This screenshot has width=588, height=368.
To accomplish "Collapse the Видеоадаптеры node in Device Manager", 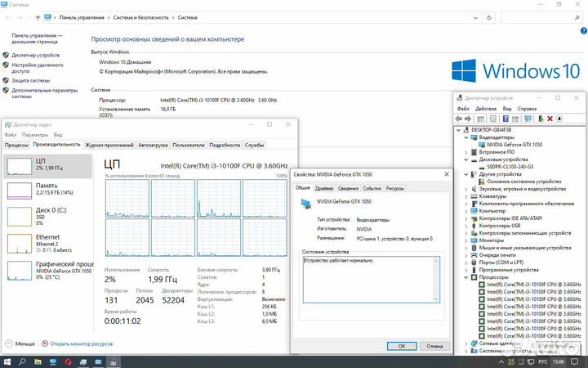I will tap(465, 137).
